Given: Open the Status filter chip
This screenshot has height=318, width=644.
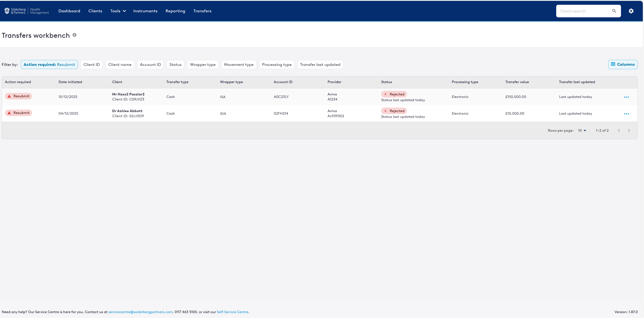Looking at the screenshot, I should tap(175, 65).
